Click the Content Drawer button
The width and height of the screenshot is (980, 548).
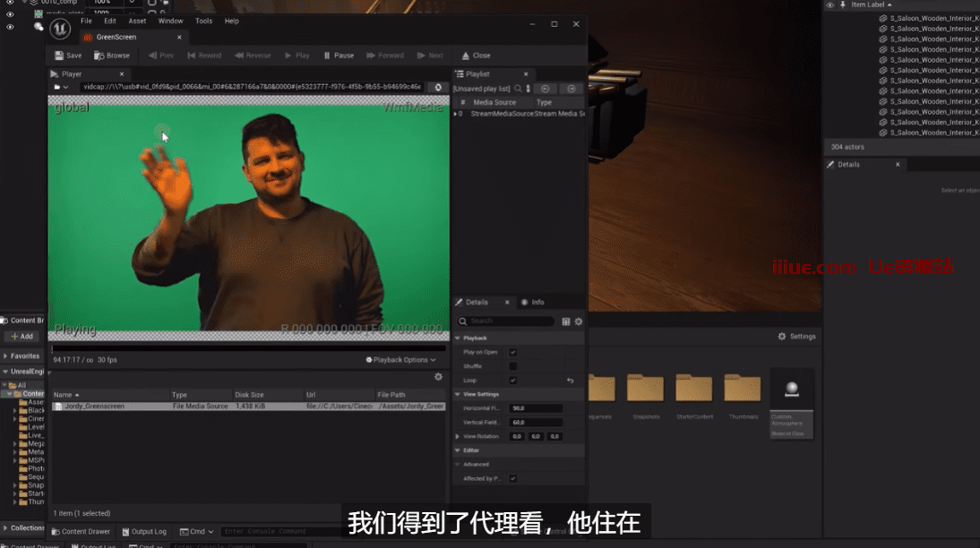[x=81, y=532]
